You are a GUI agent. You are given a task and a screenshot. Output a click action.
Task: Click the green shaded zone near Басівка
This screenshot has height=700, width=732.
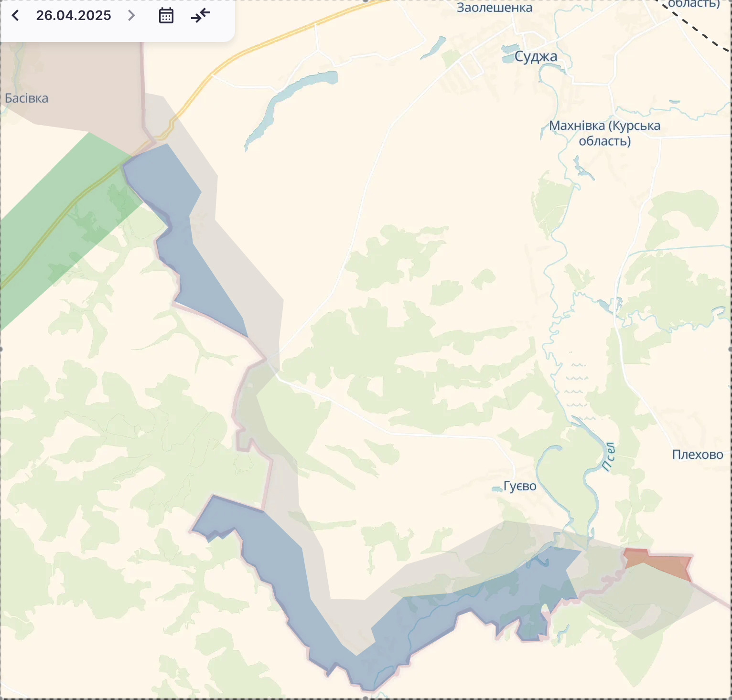pos(57,229)
